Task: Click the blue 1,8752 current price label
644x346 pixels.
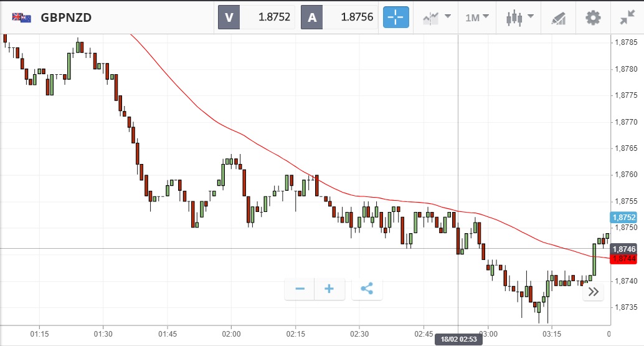Action: tap(624, 218)
